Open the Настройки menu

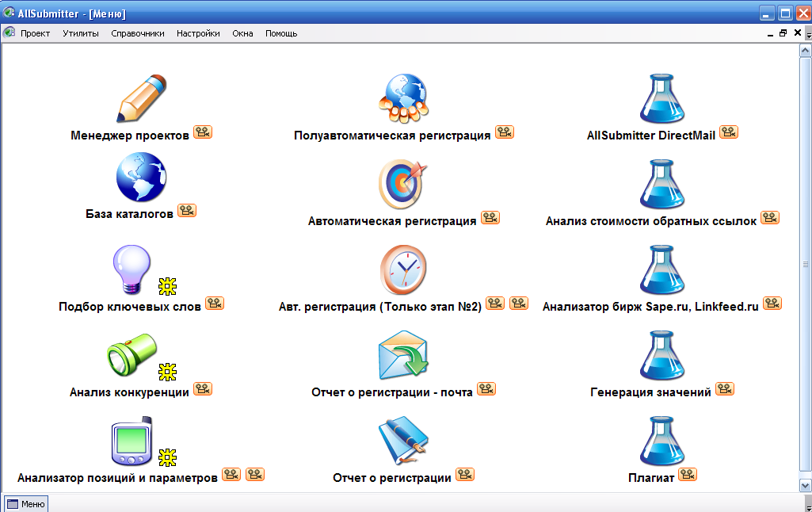click(x=198, y=33)
